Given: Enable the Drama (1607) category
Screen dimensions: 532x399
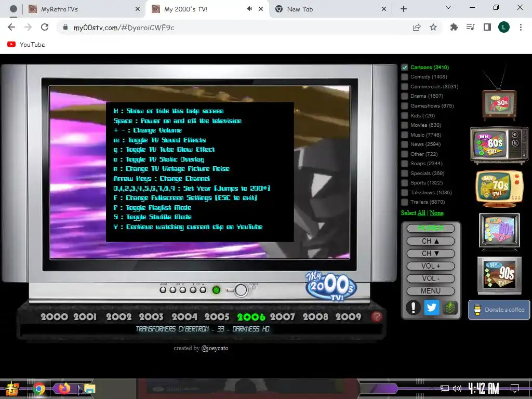Looking at the screenshot, I should [404, 96].
